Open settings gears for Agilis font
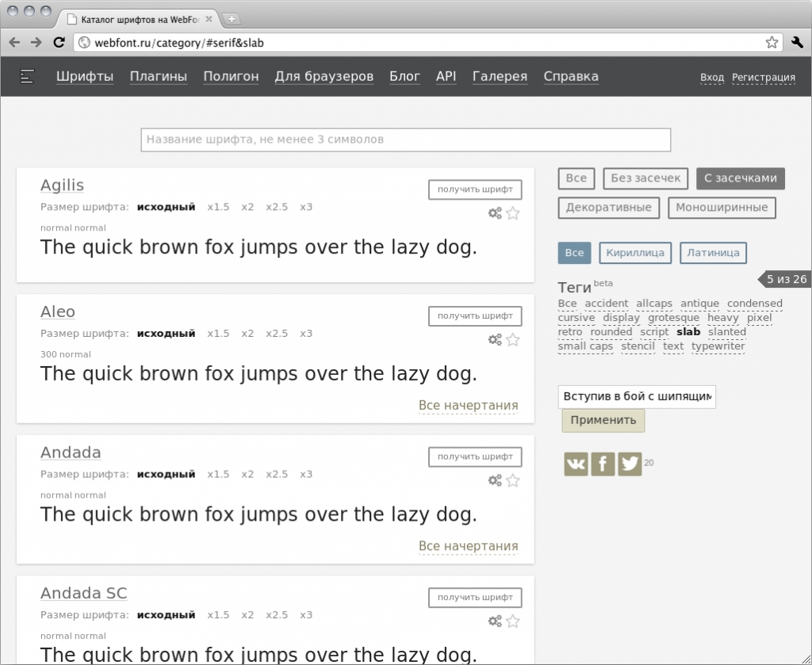This screenshot has width=812, height=665. tap(495, 212)
